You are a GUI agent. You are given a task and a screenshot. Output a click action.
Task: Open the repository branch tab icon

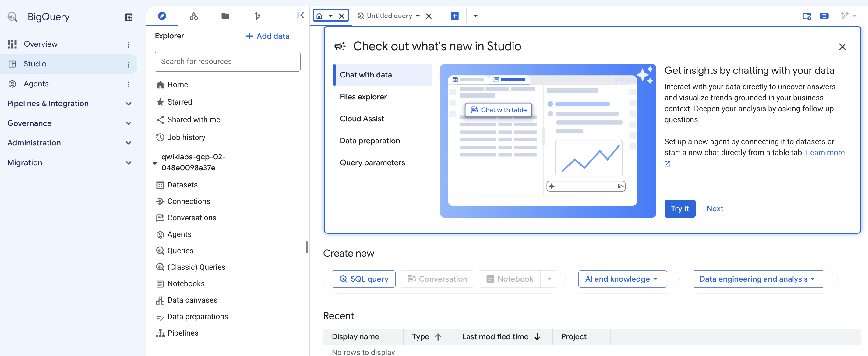(x=257, y=16)
